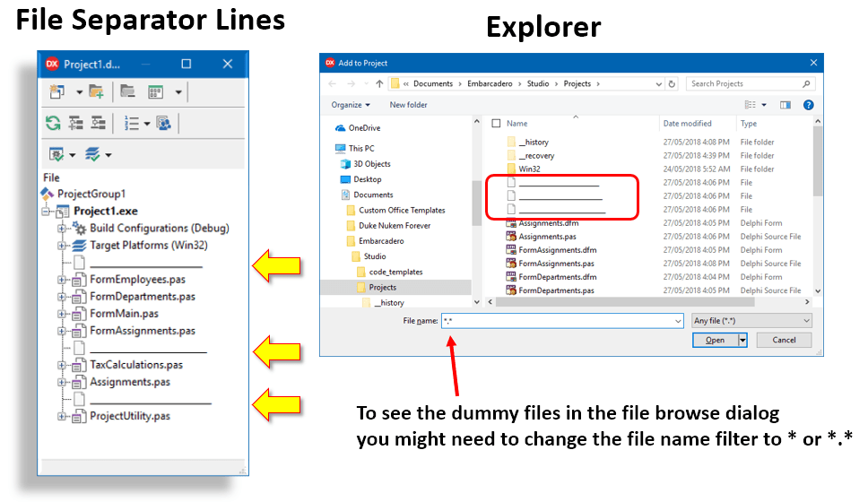Open the Open button's split dropdown arrow
Screen dimensions: 868x502
pyautogui.click(x=742, y=340)
